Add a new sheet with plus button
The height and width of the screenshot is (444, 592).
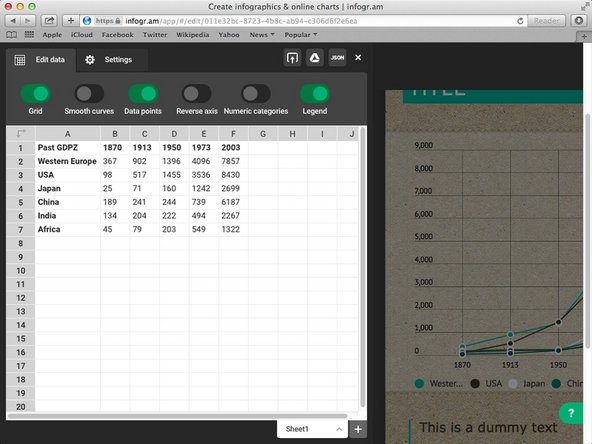(x=358, y=429)
